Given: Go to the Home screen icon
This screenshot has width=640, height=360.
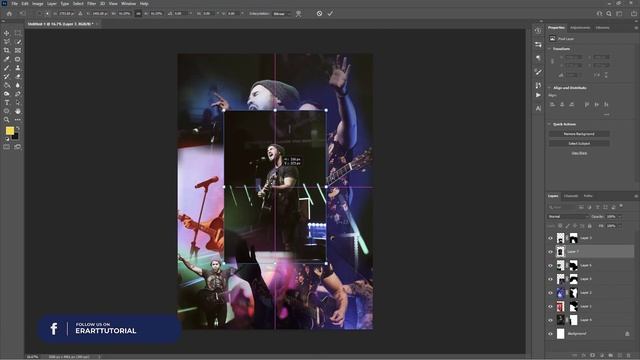Looking at the screenshot, I should tap(9, 13).
